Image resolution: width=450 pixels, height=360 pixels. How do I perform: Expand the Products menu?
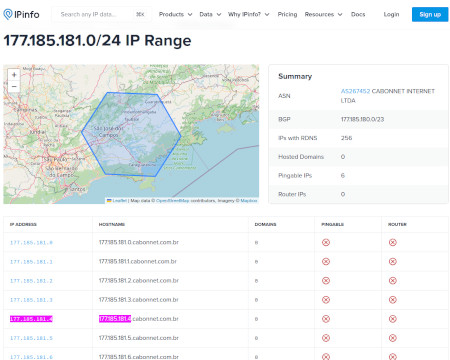point(175,14)
